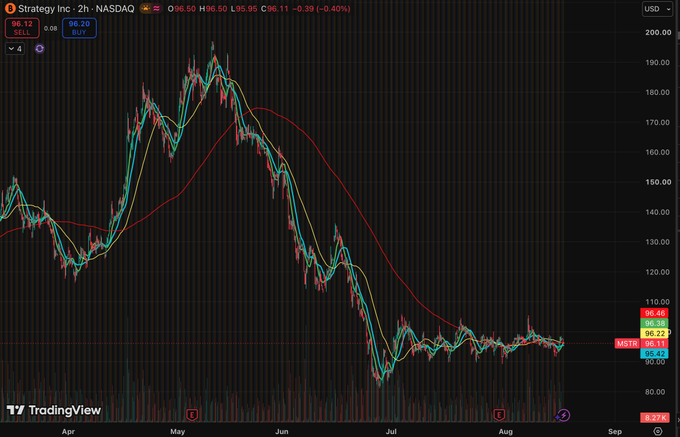
Task: Click the 90.00 price scale label
Action: click(653, 362)
